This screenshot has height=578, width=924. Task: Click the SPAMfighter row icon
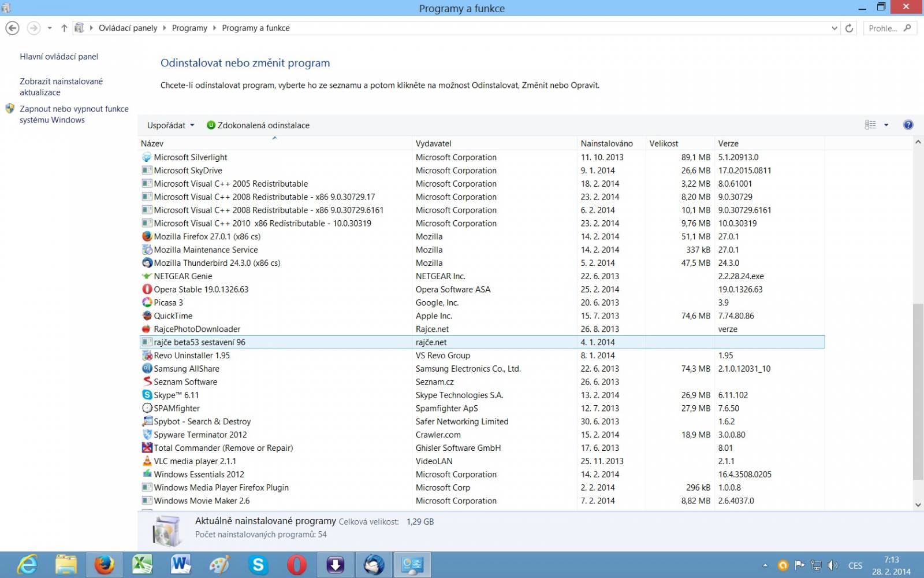coord(147,409)
